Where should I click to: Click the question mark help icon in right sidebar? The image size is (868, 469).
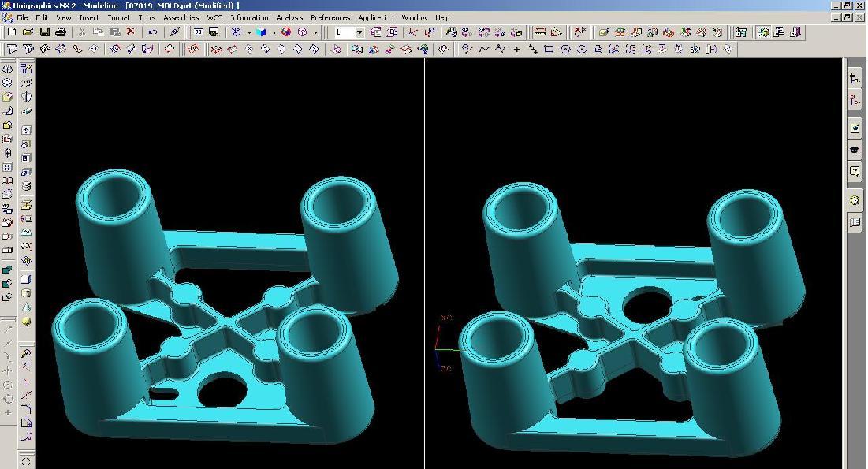coord(855,171)
